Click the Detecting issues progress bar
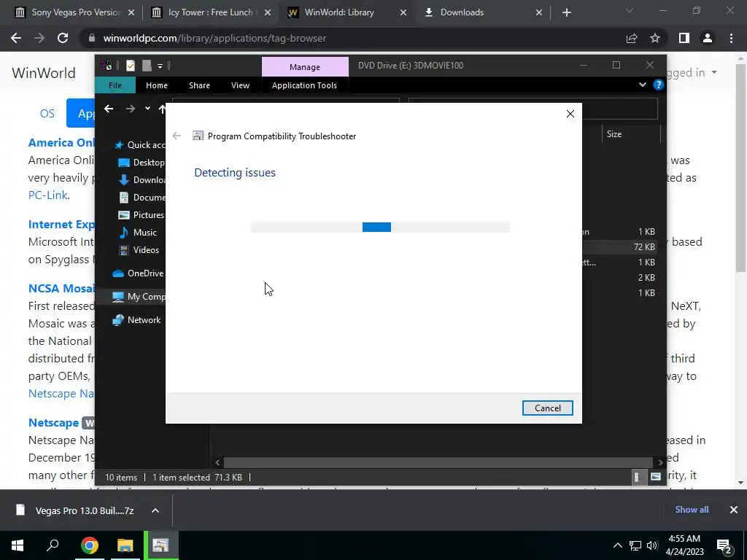The height and width of the screenshot is (560, 747). click(379, 227)
